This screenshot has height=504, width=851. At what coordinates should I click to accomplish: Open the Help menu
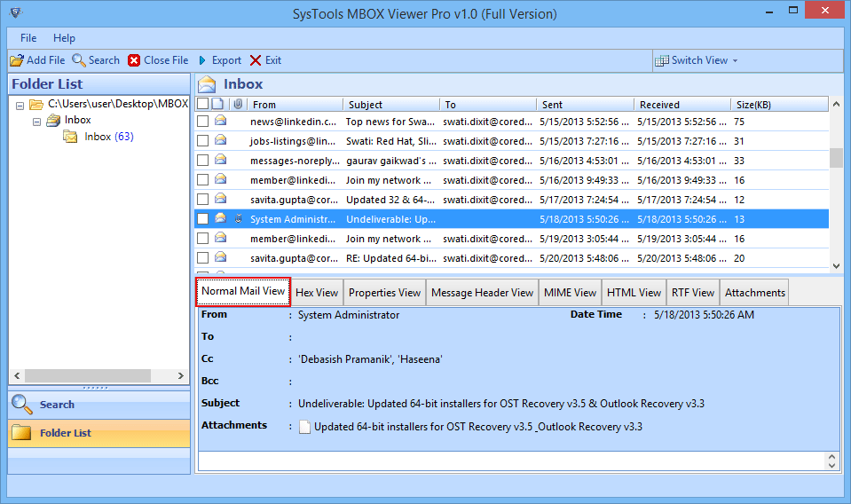[x=64, y=38]
